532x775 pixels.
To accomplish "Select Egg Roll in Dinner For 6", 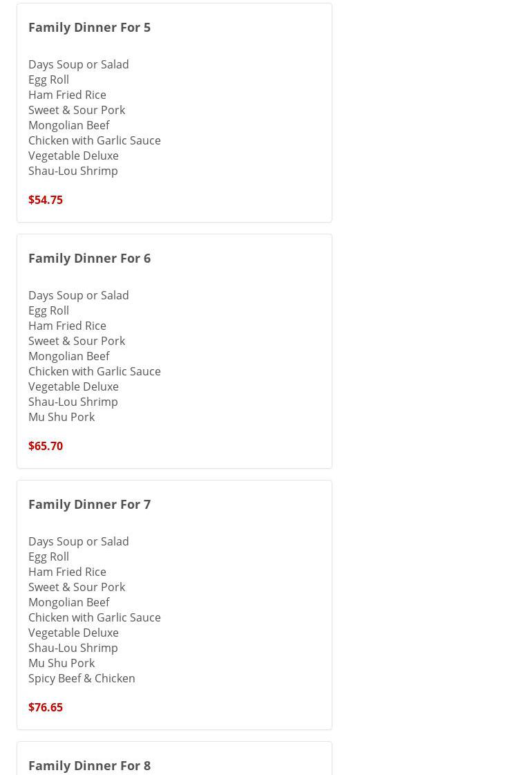I will tap(48, 310).
